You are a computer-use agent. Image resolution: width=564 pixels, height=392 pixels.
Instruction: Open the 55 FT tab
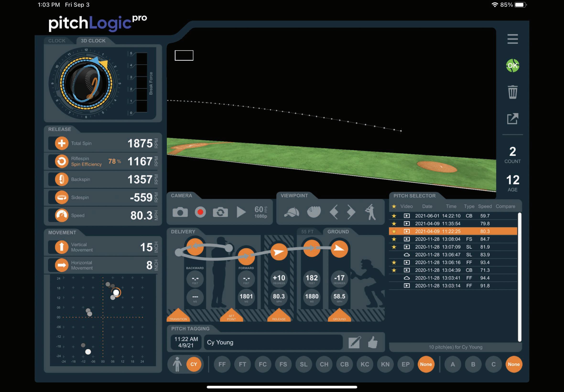307,232
